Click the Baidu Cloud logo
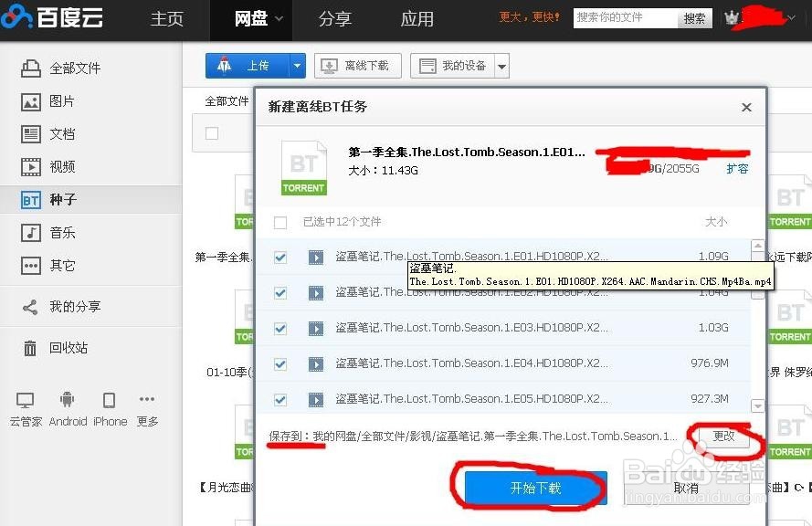Screen dimensions: 812x526 click(x=52, y=16)
